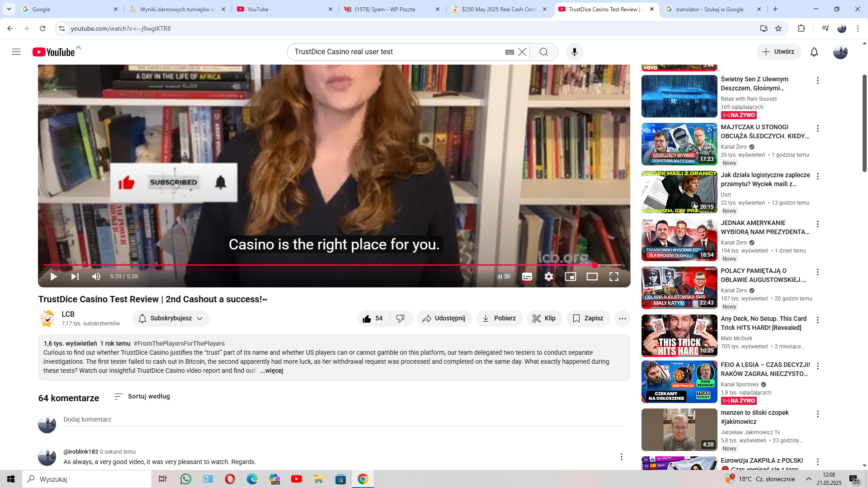This screenshot has height=488, width=868.
Task: Click the Utwórz create button
Action: pyautogui.click(x=778, y=52)
